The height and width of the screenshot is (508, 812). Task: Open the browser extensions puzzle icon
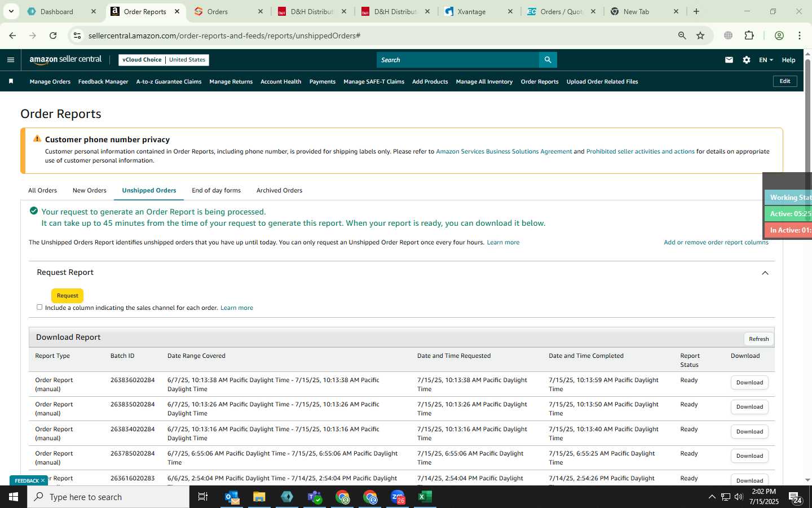(x=749, y=36)
